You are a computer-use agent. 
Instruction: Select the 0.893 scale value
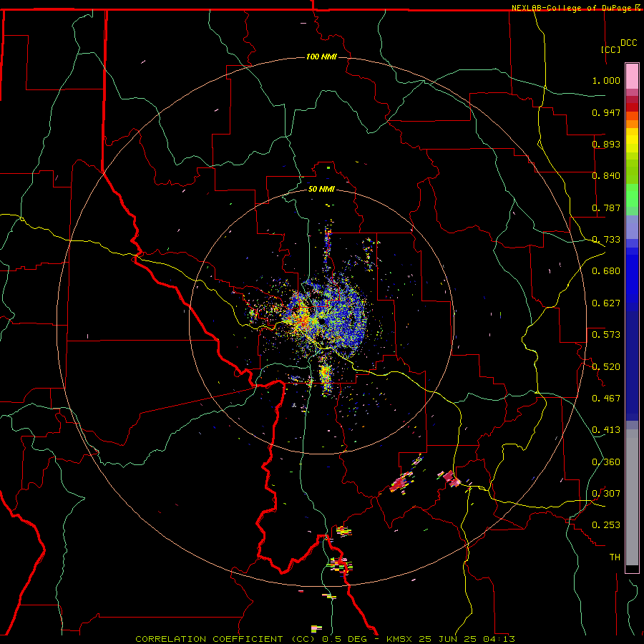click(606, 144)
